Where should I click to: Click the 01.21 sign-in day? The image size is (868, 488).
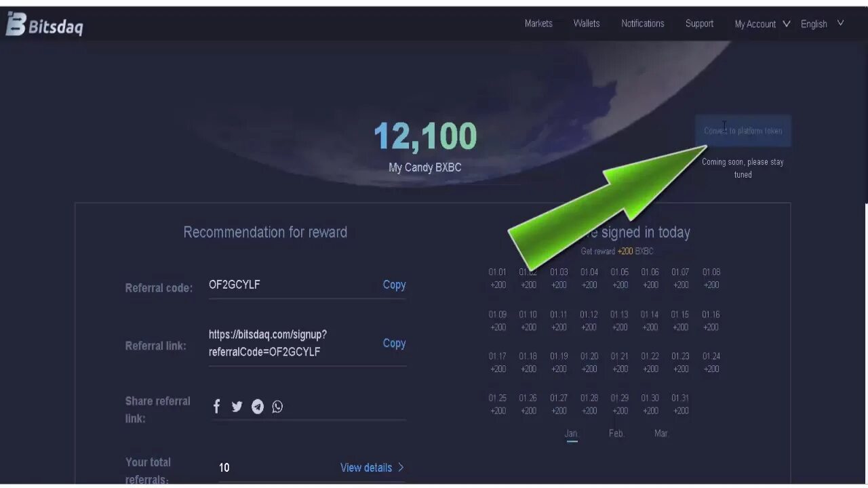pyautogui.click(x=620, y=363)
